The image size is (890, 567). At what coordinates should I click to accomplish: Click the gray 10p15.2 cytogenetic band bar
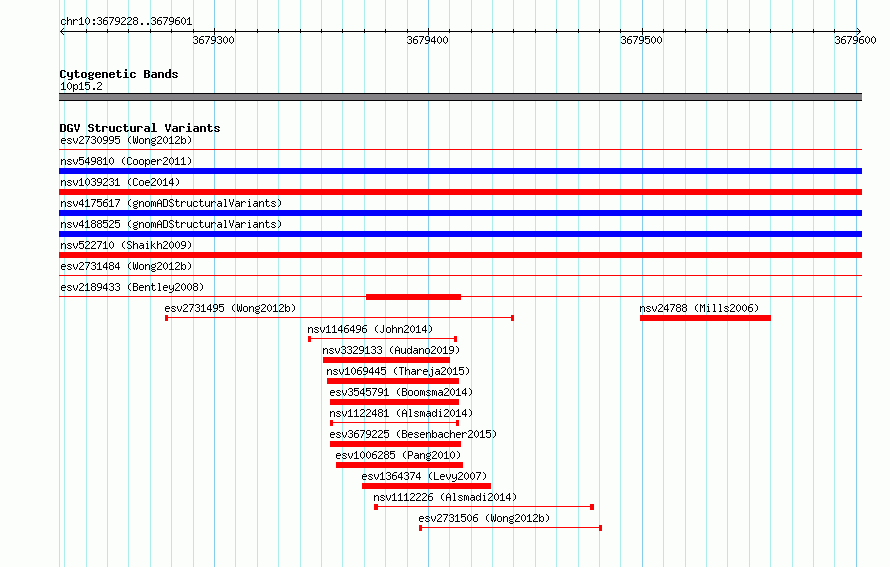(x=460, y=97)
